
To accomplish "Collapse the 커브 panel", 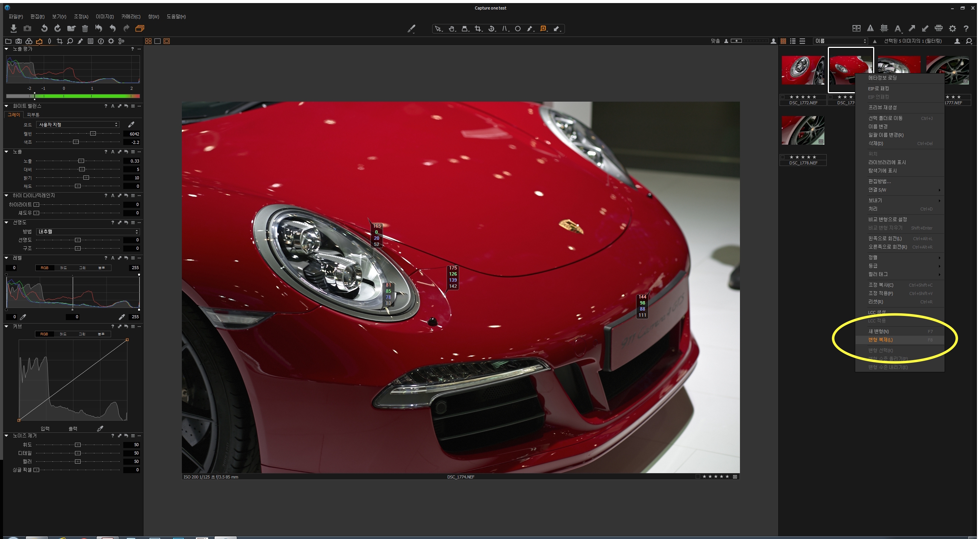I will [6, 326].
